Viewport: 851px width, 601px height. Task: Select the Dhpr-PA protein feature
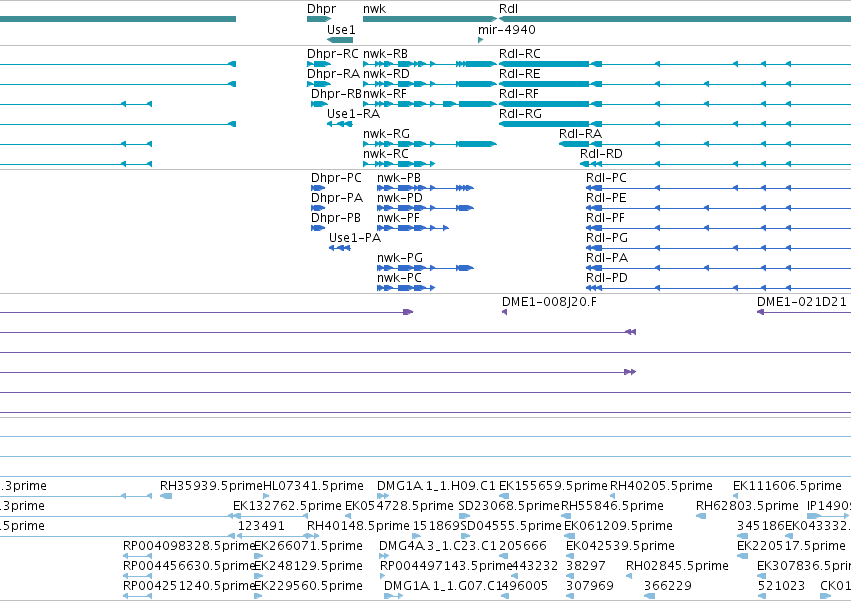coord(318,208)
